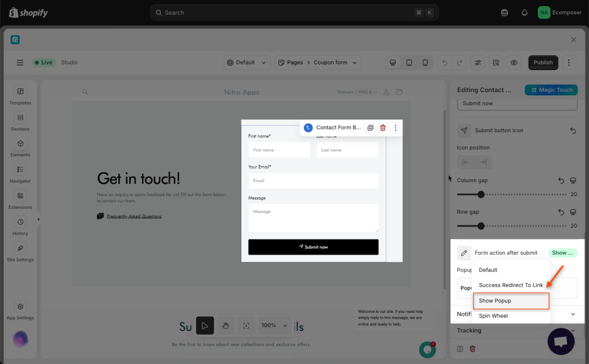Click the preview eye icon in top toolbar
The image size is (589, 364).
point(514,63)
